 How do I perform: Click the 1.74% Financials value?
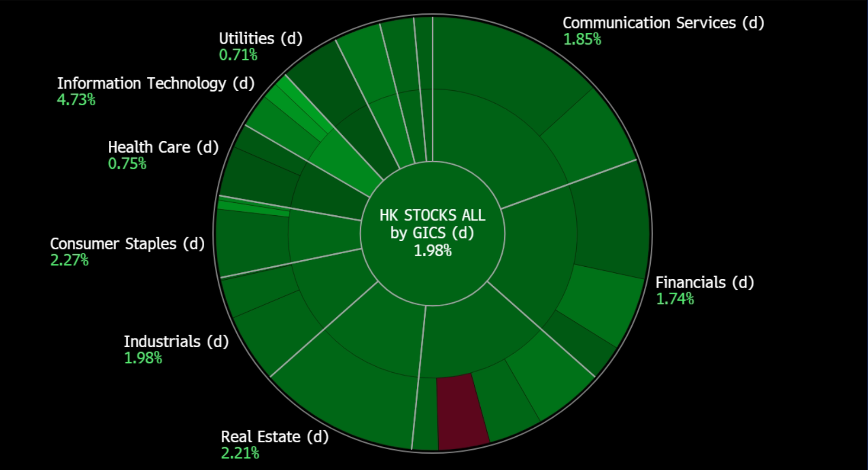[675, 299]
